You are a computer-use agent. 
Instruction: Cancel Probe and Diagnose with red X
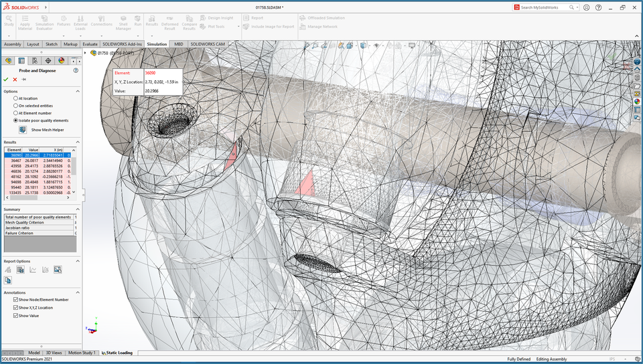coord(15,80)
